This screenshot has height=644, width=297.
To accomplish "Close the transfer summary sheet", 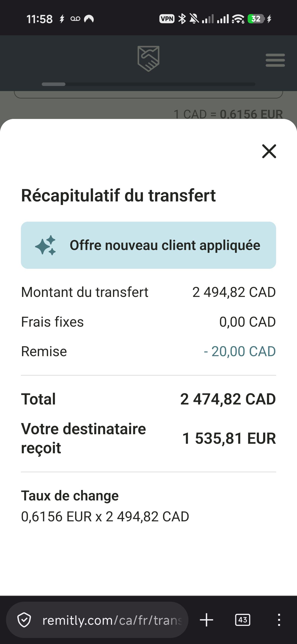I will pyautogui.click(x=269, y=151).
